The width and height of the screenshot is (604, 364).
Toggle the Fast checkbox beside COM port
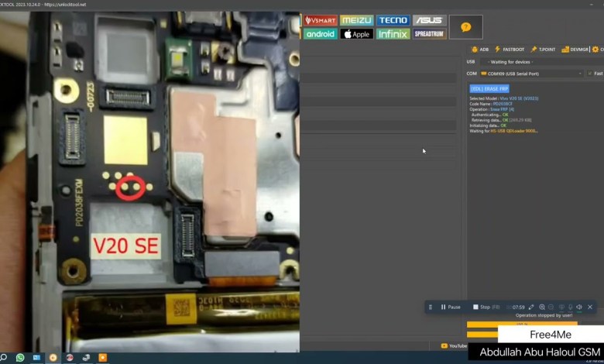tap(589, 74)
